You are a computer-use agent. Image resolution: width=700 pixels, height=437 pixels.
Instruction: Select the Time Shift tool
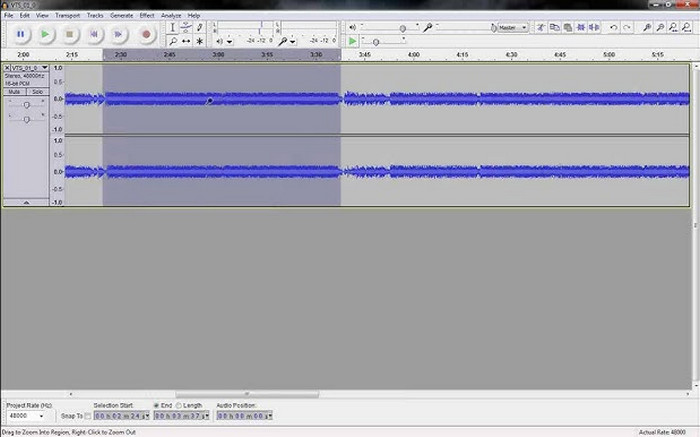click(186, 41)
